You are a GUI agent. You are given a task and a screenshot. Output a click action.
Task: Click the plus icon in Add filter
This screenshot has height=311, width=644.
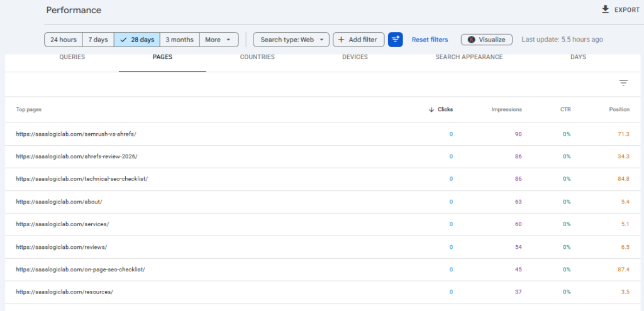click(x=340, y=40)
